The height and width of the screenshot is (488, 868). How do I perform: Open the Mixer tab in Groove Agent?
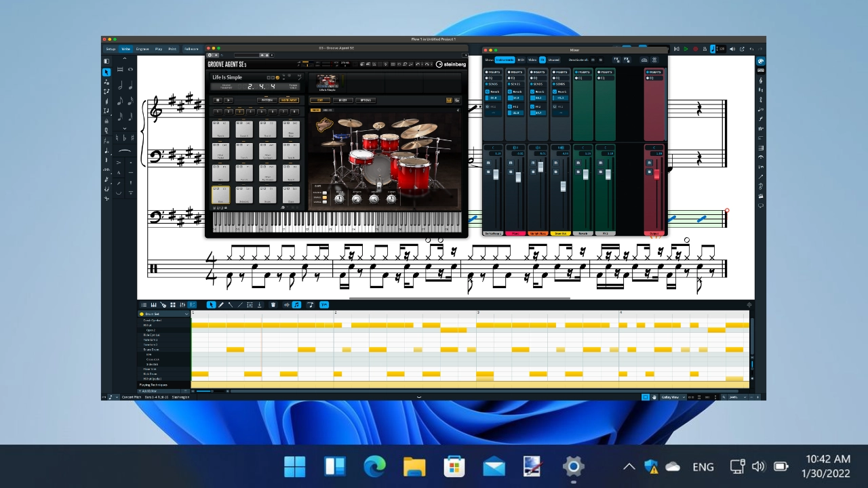point(342,100)
